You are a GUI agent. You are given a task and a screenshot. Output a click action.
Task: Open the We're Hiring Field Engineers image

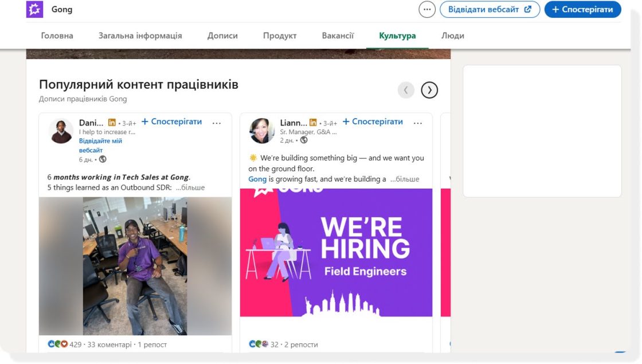tap(336, 253)
